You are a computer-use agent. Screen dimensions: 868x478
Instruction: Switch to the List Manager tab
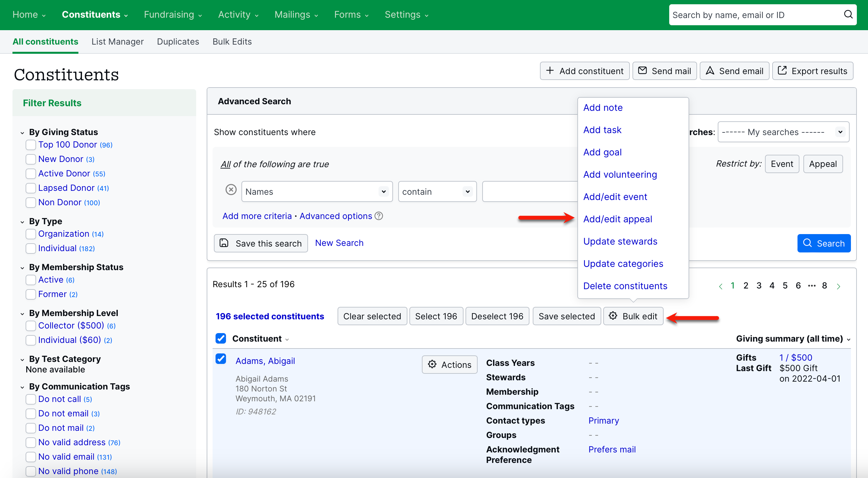117,41
